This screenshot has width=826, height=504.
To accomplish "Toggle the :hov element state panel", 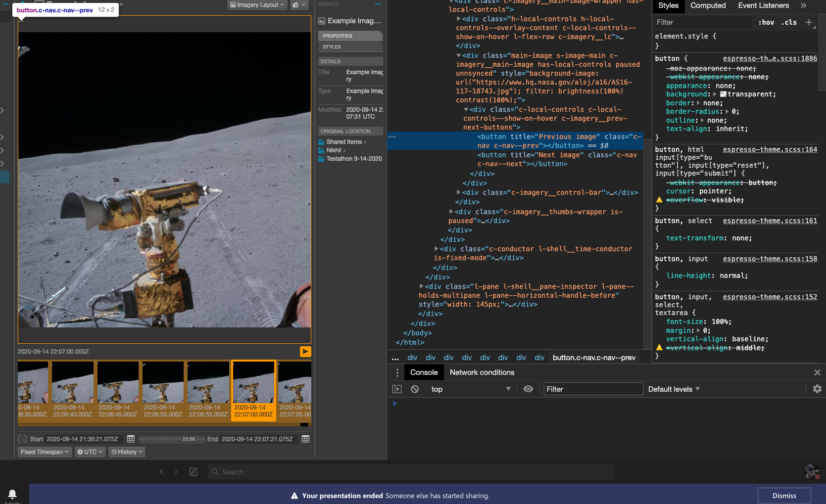I will [x=766, y=22].
